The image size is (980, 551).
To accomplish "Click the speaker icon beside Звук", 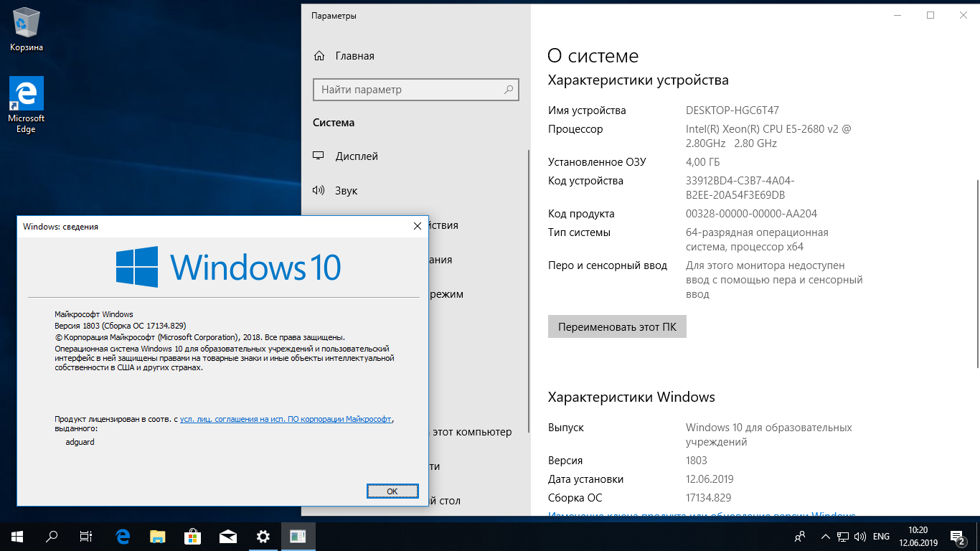I will 319,191.
